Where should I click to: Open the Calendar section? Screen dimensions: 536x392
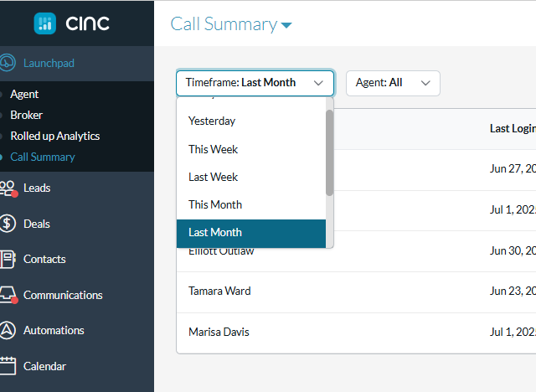pyautogui.click(x=44, y=366)
